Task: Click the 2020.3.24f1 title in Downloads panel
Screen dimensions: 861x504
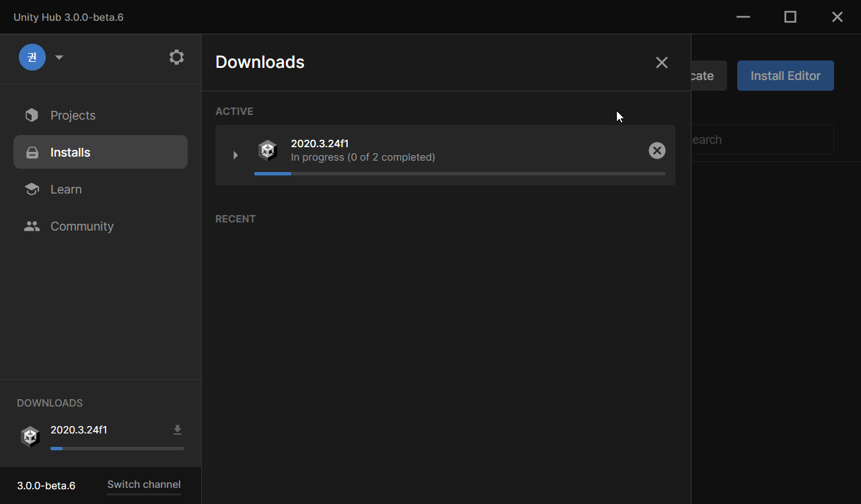Action: point(320,143)
